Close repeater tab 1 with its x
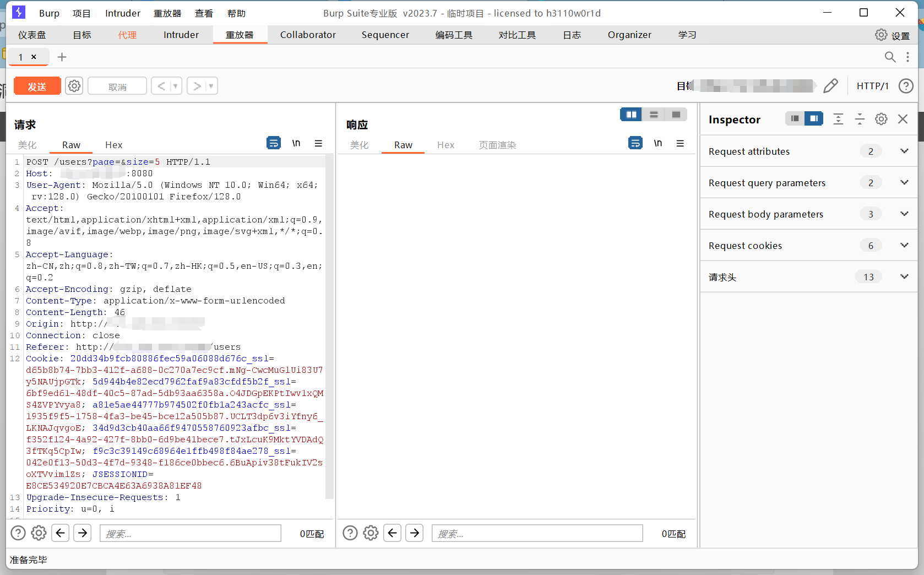 (x=34, y=57)
